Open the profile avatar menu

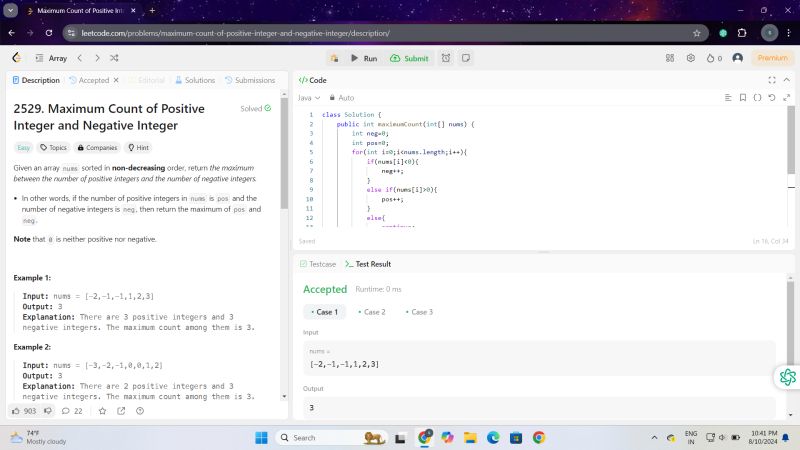point(737,58)
